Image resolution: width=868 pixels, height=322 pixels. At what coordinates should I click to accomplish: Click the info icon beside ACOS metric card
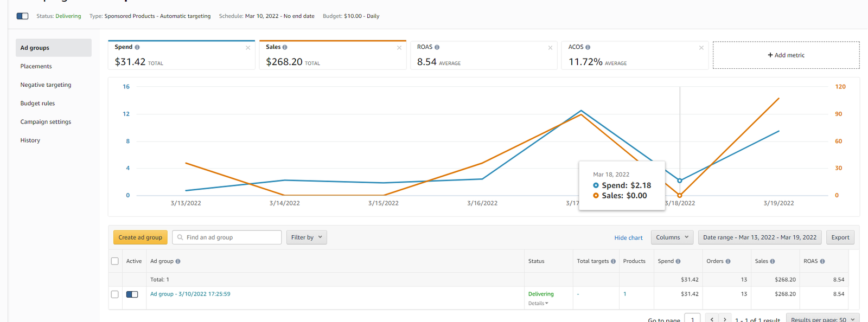point(588,47)
